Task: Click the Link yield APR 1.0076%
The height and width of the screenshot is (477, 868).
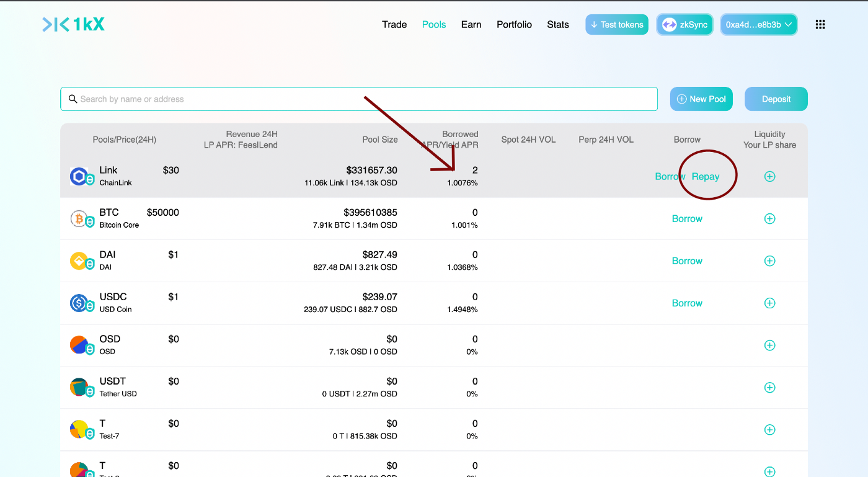Action: coord(463,183)
